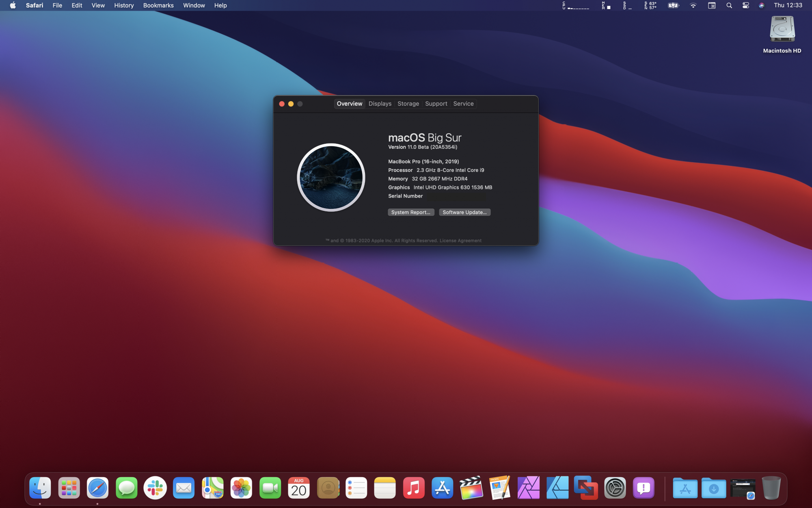This screenshot has height=508, width=812.
Task: Open Feedback Assistant in the dock
Action: 644,488
